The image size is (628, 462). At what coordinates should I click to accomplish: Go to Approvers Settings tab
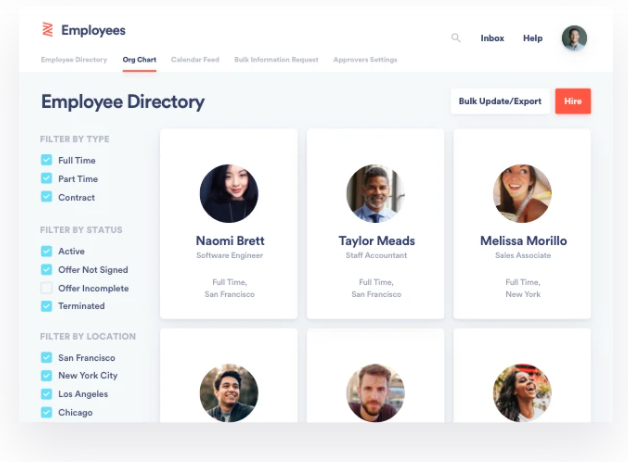tap(365, 60)
